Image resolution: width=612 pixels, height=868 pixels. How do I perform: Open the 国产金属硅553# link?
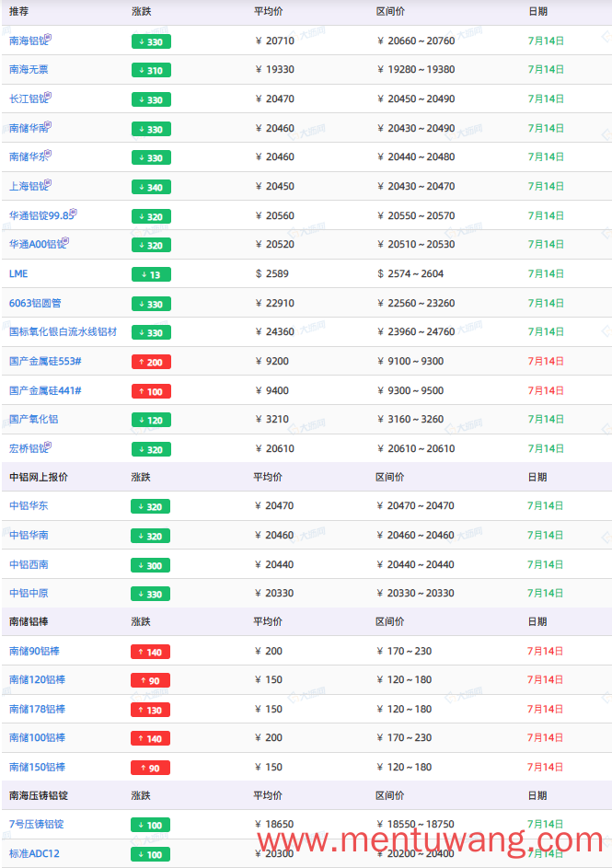coord(45,362)
